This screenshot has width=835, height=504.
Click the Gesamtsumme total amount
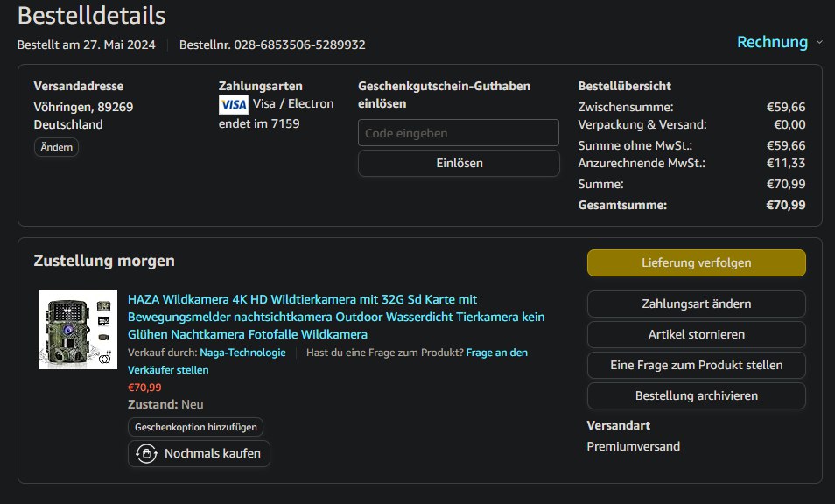785,206
